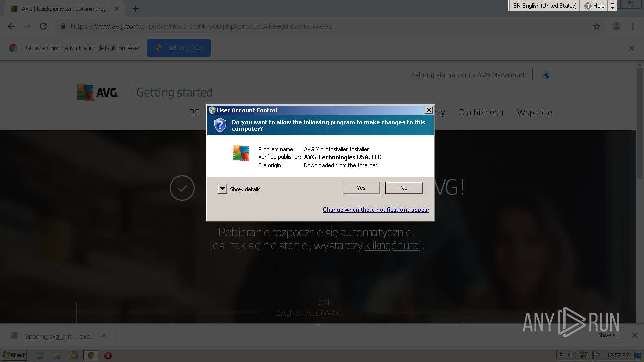Image resolution: width=644 pixels, height=362 pixels.
Task: Close the User Account Control dialog
Action: (428, 110)
